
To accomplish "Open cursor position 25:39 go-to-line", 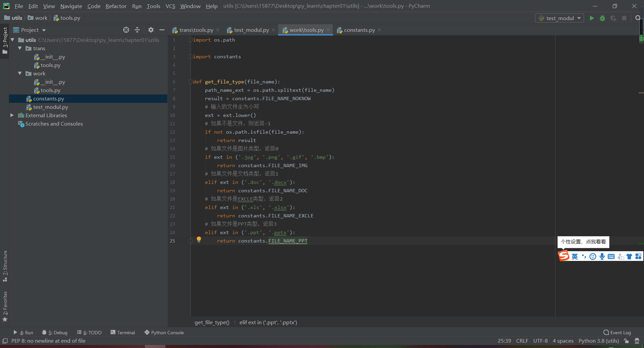I will [504, 341].
